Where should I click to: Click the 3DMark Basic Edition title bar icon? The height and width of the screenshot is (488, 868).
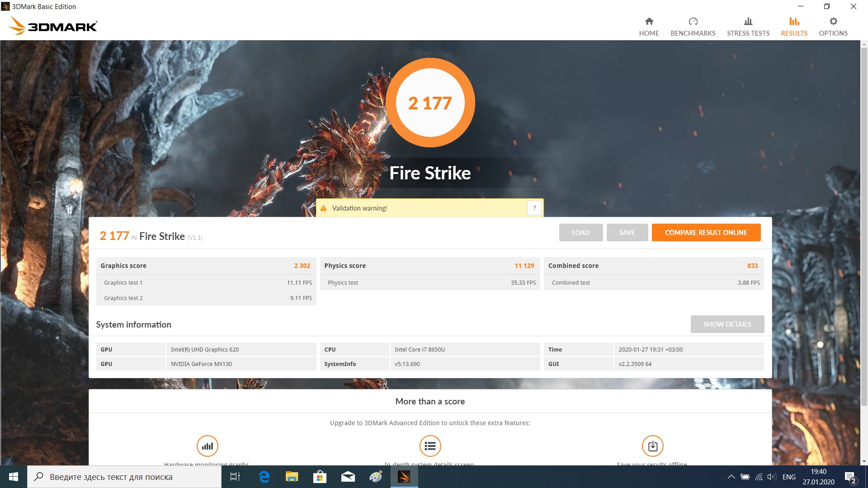pyautogui.click(x=5, y=6)
